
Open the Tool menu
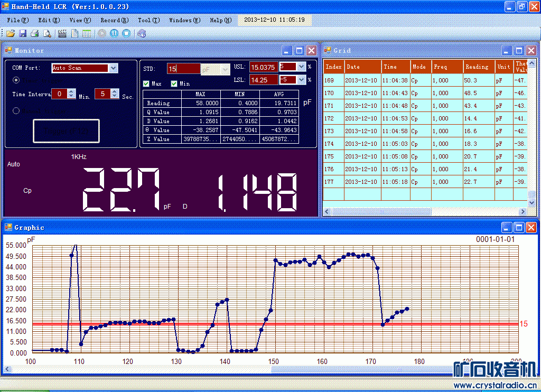148,20
